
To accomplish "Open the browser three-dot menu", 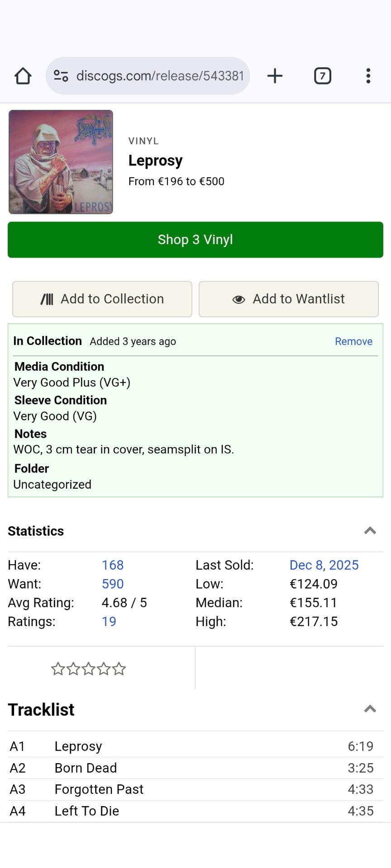I will tap(368, 75).
